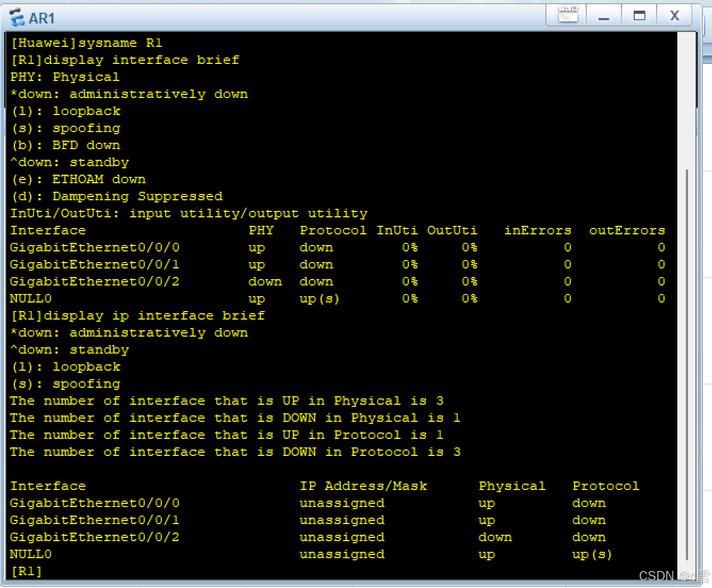Maximize the AR1 terminal window
Image resolution: width=712 pixels, height=588 pixels.
click(639, 15)
